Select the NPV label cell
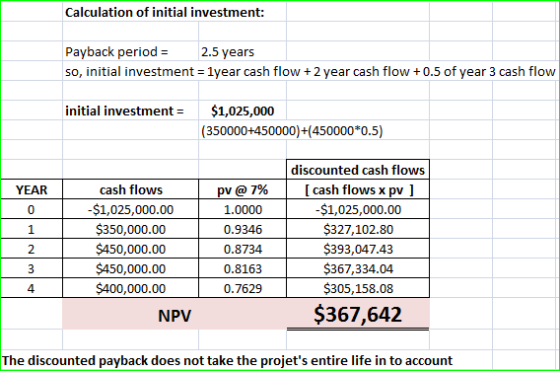 pyautogui.click(x=174, y=315)
